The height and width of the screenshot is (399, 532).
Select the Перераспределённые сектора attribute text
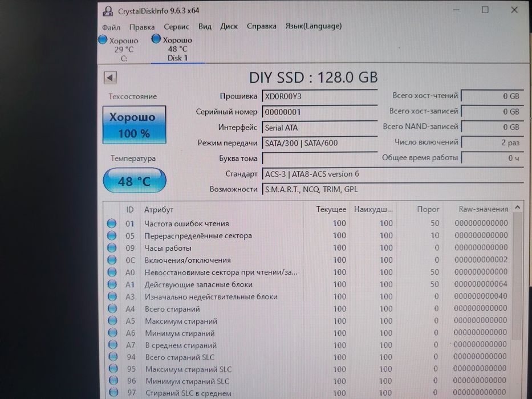point(198,236)
